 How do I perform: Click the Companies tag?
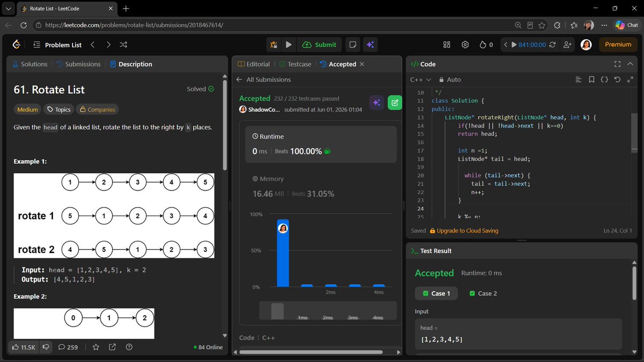97,109
